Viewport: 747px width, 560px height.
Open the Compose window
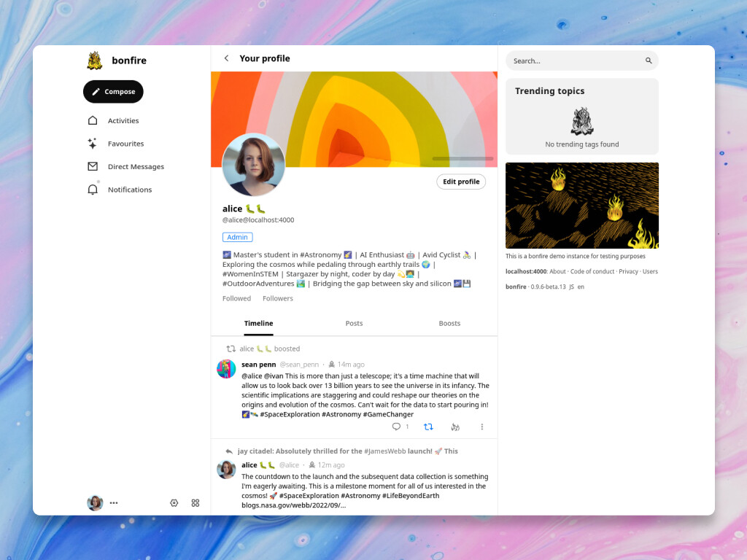(113, 91)
